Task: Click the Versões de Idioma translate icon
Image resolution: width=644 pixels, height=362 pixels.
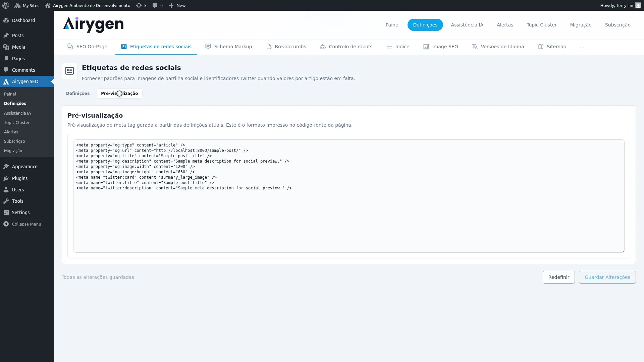Action: click(x=475, y=47)
